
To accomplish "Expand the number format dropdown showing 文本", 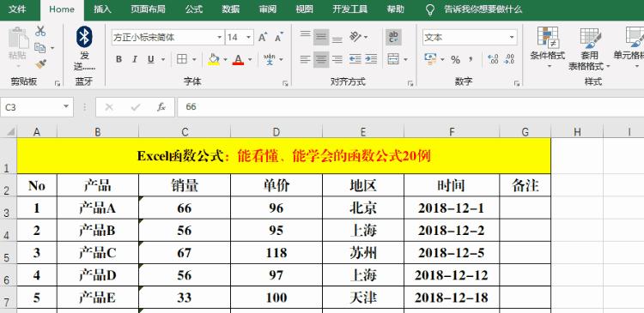I will point(512,38).
